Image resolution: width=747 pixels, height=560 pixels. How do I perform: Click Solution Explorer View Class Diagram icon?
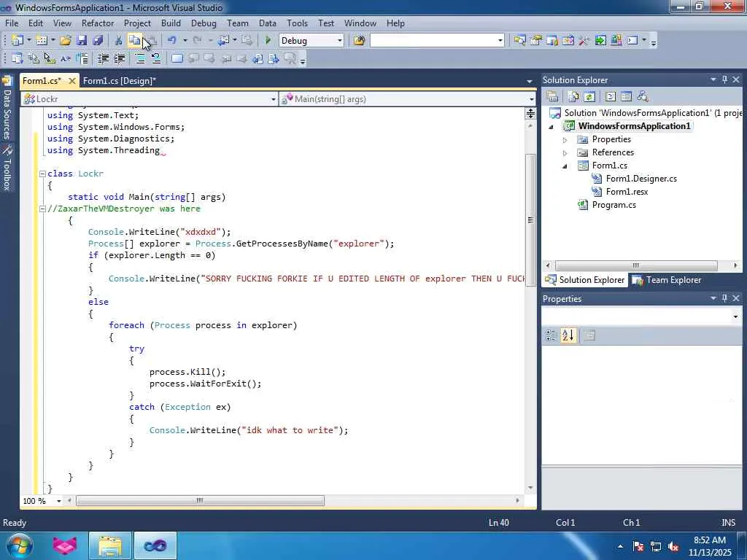(643, 97)
